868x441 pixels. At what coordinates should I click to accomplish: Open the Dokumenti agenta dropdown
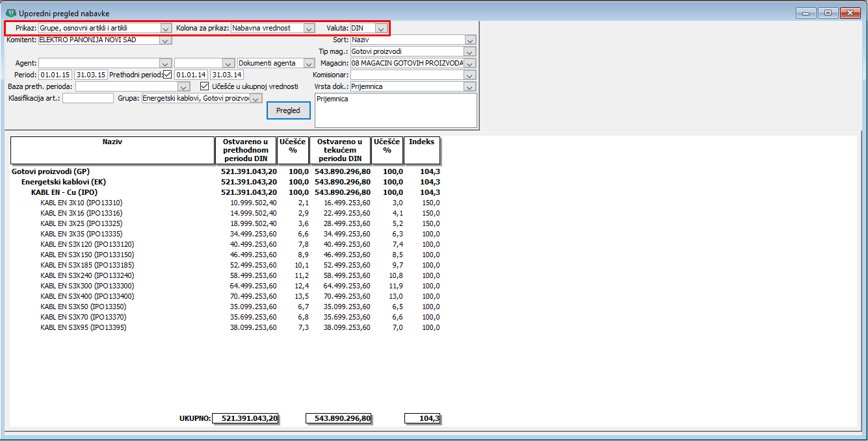[x=309, y=64]
